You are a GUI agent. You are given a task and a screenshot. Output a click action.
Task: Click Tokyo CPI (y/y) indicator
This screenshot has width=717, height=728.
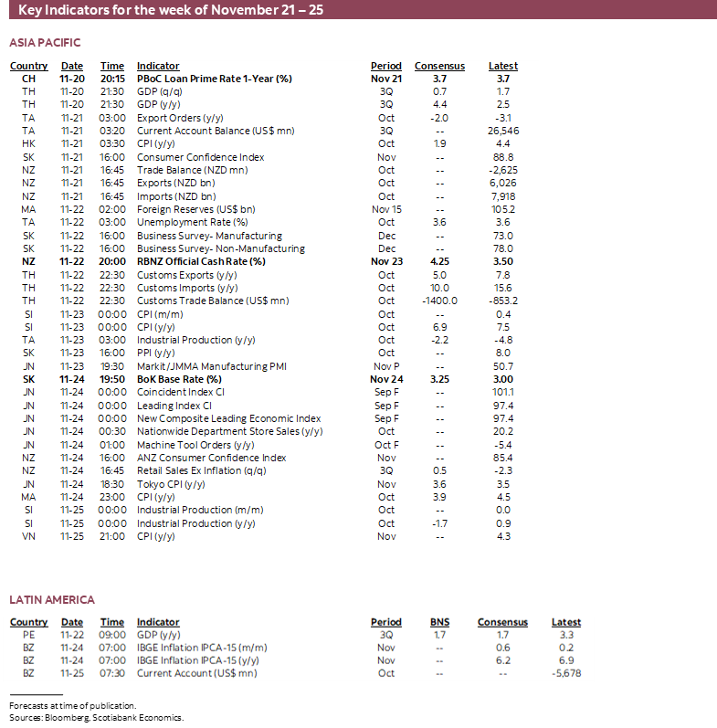pyautogui.click(x=171, y=484)
